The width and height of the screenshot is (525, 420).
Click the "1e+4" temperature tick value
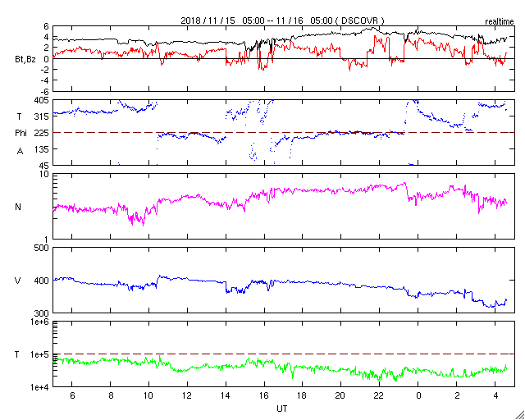[x=40, y=387]
